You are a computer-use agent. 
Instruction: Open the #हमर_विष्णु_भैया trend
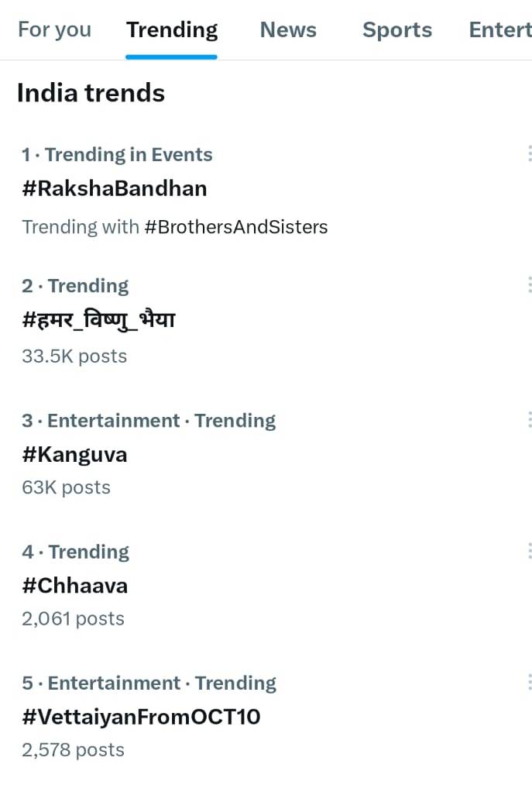point(99,318)
